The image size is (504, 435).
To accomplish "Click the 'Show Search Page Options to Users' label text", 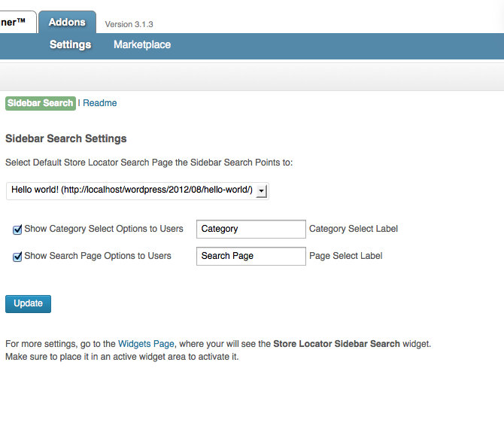I will 98,256.
